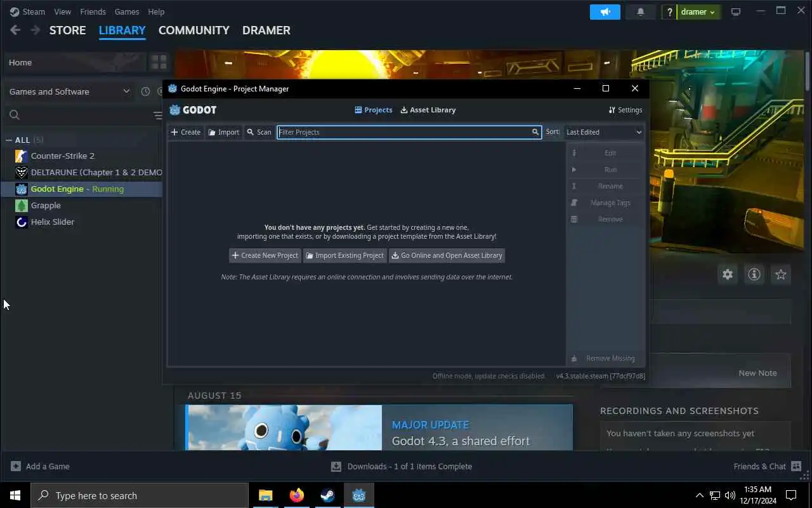Add Godot Engine to favorites star

781,274
